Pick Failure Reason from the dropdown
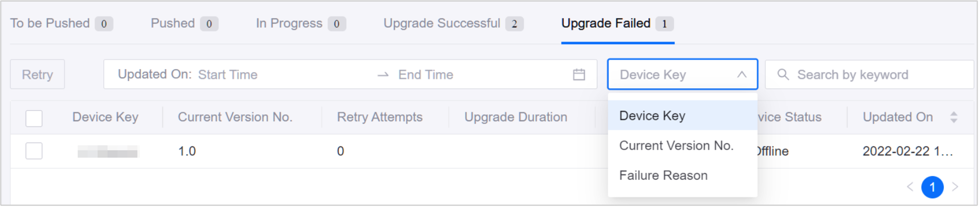Viewport: 980px width, 208px height. click(x=664, y=175)
